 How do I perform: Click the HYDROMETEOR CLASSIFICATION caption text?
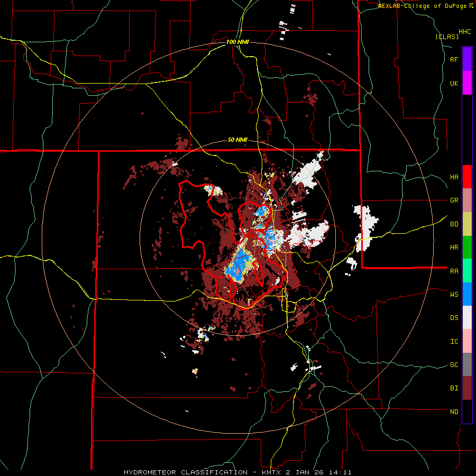(186, 472)
